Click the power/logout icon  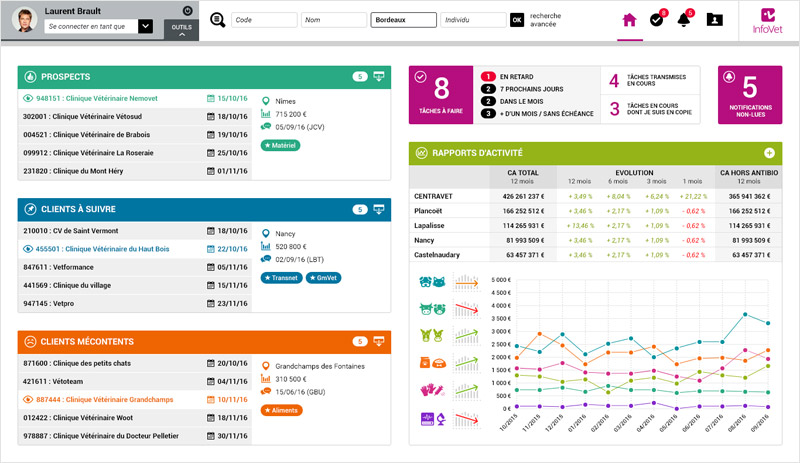click(x=187, y=11)
